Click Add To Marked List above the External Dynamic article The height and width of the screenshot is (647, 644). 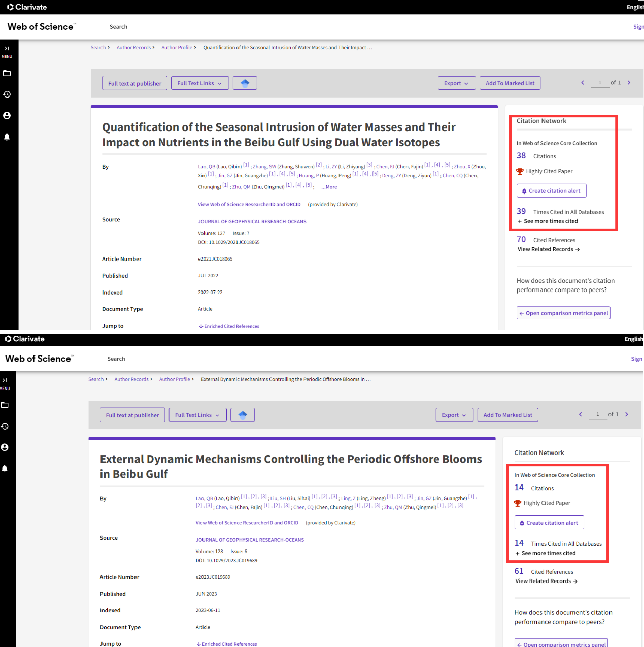(507, 415)
